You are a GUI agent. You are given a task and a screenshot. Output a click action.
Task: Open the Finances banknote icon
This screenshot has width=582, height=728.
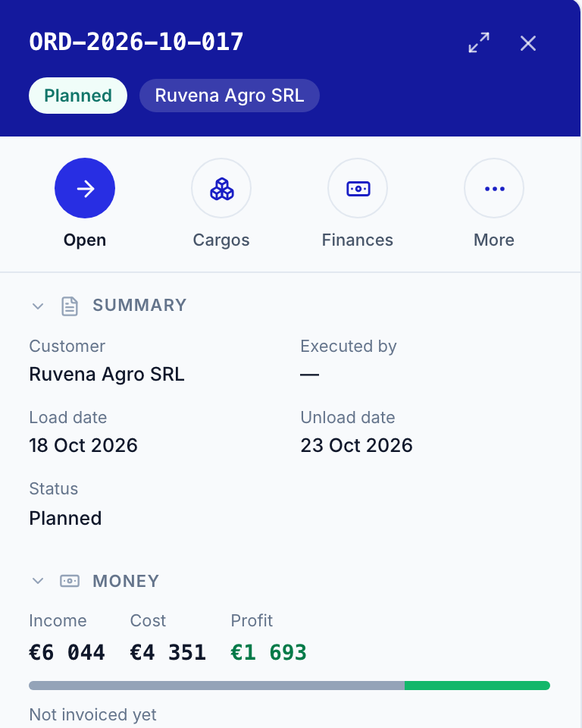358,188
